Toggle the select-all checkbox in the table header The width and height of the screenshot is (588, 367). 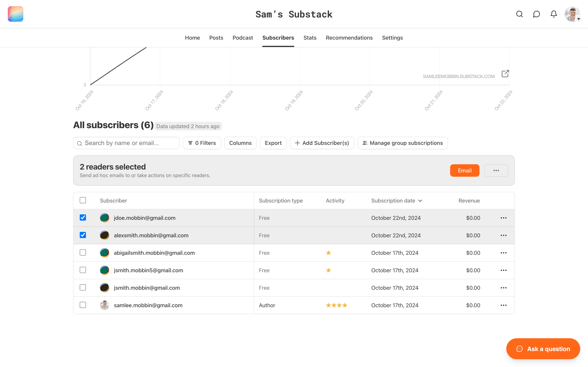83,200
